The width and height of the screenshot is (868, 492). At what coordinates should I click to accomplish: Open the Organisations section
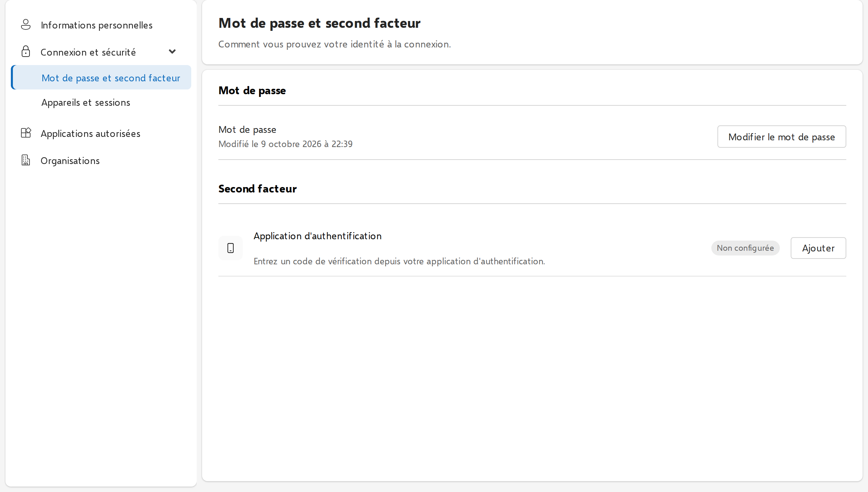(x=101, y=161)
